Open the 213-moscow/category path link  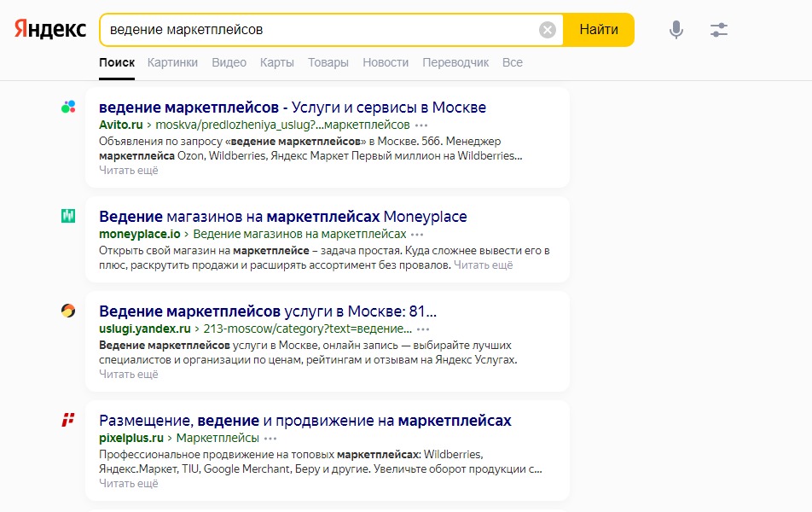pyautogui.click(x=308, y=329)
